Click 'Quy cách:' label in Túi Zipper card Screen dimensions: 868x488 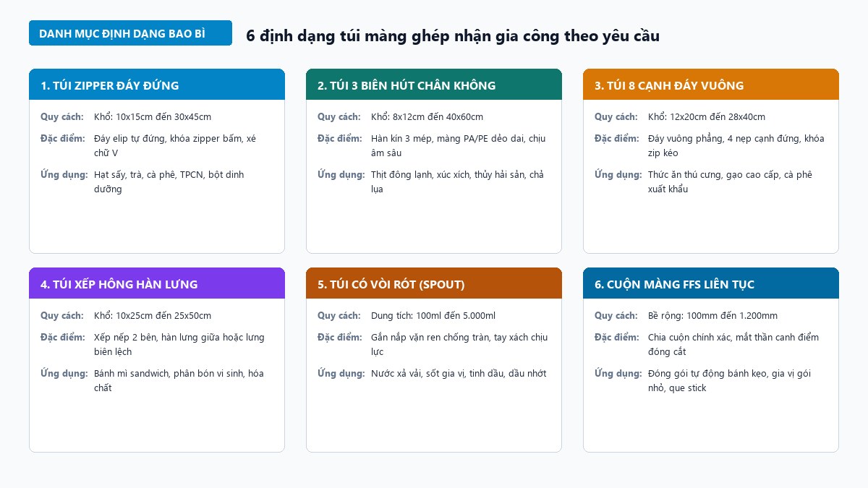[62, 116]
